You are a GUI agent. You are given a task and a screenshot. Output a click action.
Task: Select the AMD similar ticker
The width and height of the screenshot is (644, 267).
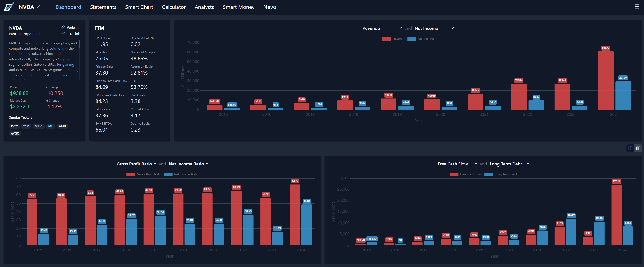[x=62, y=126]
